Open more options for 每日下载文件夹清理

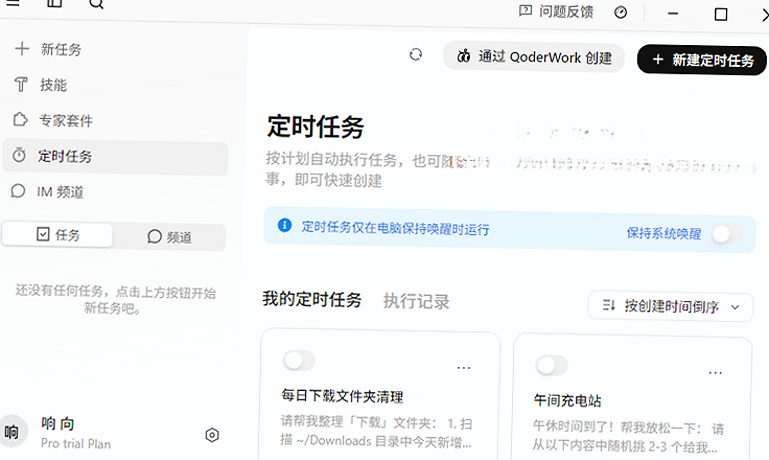coord(463,367)
